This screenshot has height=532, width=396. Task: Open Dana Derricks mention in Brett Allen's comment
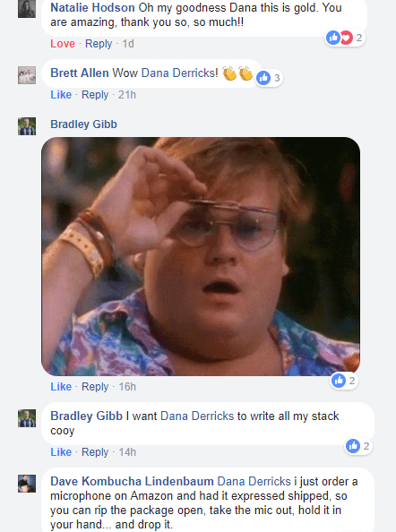coord(179,73)
